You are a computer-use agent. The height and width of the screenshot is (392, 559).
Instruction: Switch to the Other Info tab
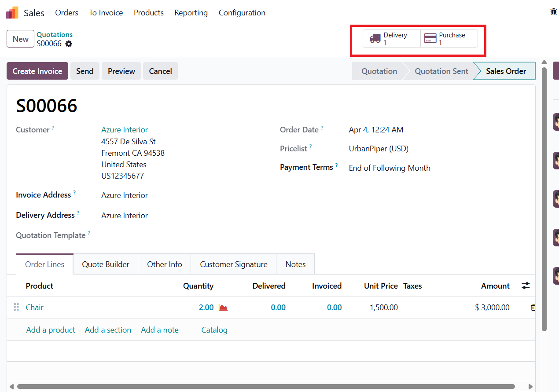(x=164, y=264)
